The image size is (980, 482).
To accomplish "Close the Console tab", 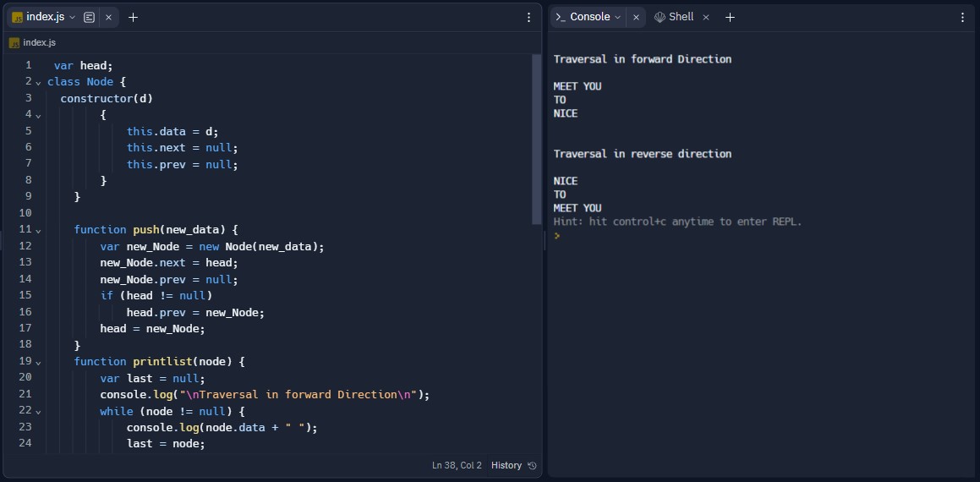I will click(x=636, y=17).
